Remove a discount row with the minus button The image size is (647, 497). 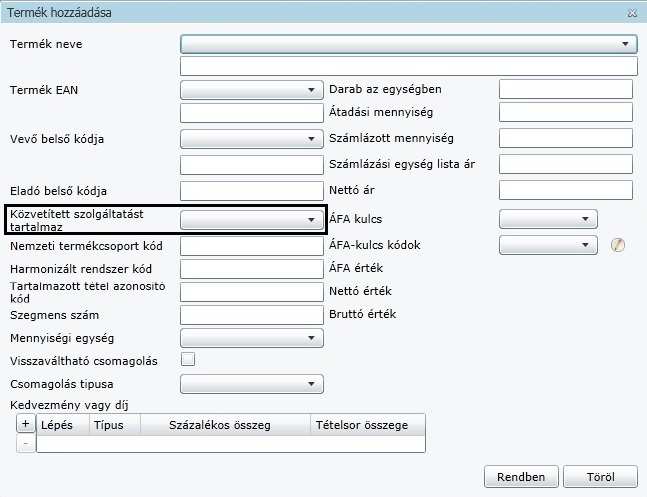point(26,444)
